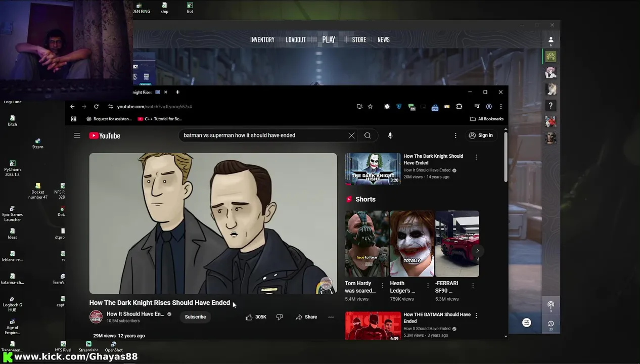The width and height of the screenshot is (640, 364).
Task: Open Heath Ledger's short thumbnail
Action: pyautogui.click(x=412, y=244)
